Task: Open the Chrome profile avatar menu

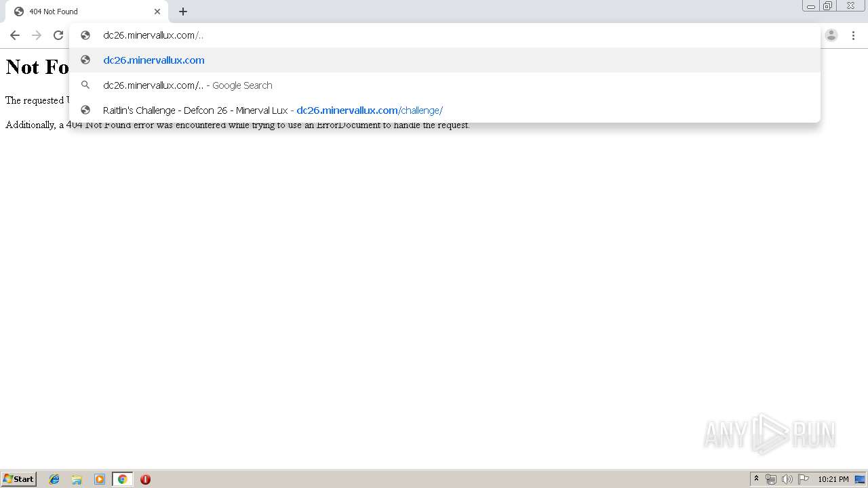Action: (831, 35)
